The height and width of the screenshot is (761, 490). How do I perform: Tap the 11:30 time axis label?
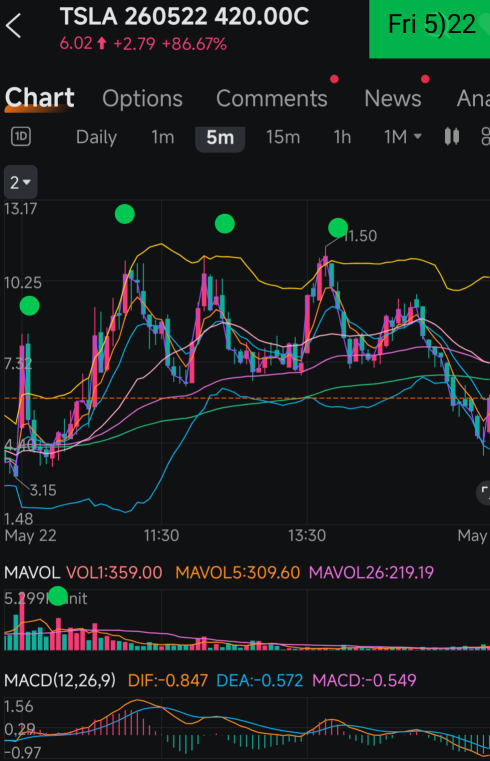(x=161, y=536)
